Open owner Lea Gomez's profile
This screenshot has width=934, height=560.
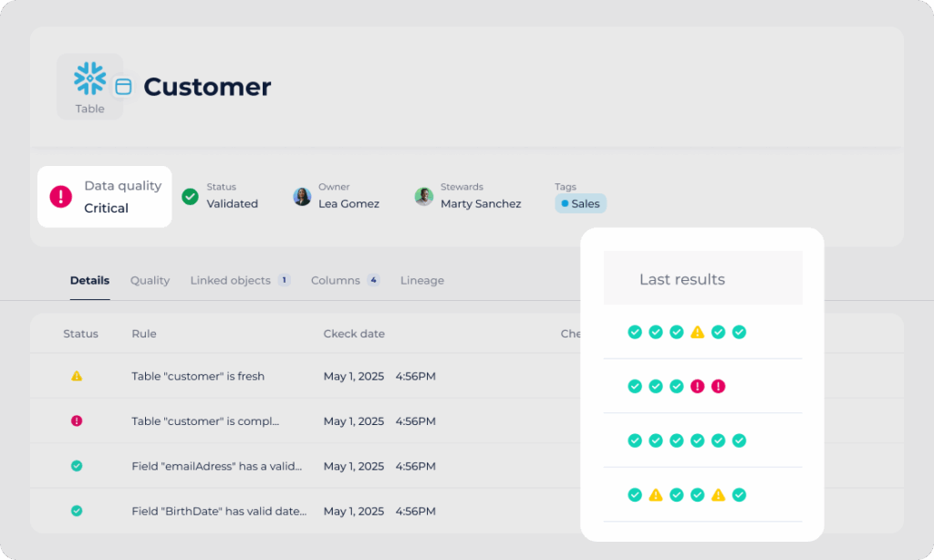[302, 196]
